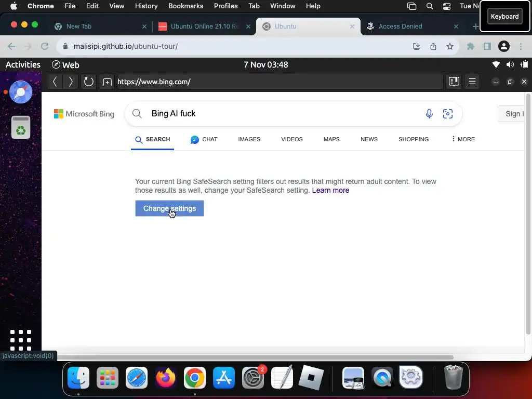Open Trash icon in Ubuntu dock

21,127
